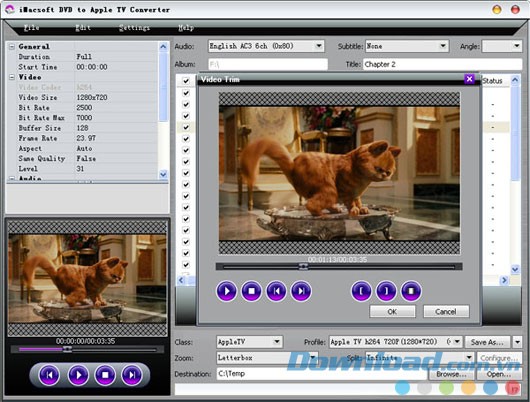
Task: Play video in Video Trim dialog
Action: point(226,291)
